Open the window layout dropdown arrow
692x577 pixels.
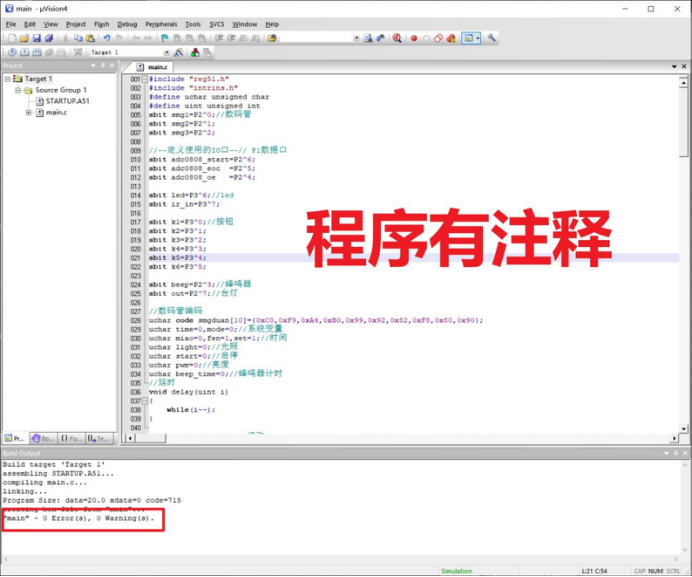478,38
